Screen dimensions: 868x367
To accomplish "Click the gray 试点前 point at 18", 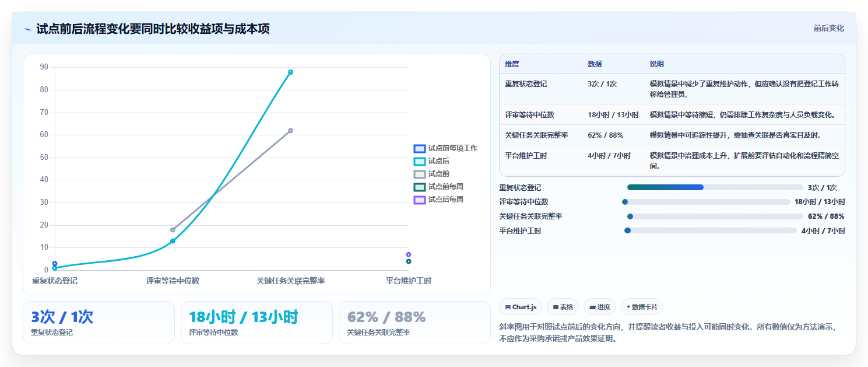I will (x=173, y=230).
